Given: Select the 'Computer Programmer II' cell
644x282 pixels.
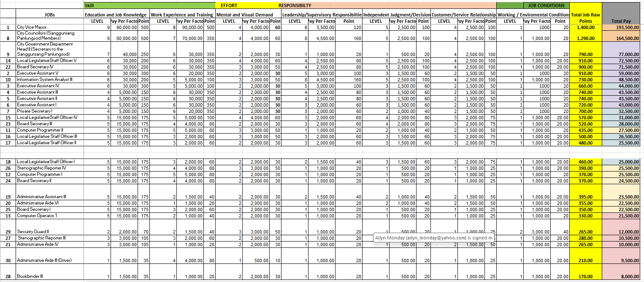Looking at the screenshot, I should [x=49, y=130].
